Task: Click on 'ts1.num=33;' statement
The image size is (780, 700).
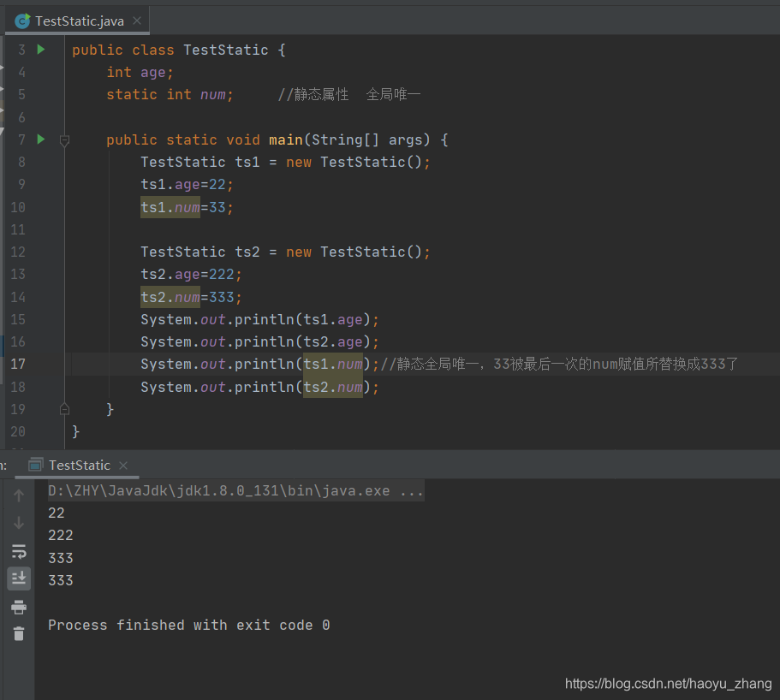Action: (x=187, y=207)
